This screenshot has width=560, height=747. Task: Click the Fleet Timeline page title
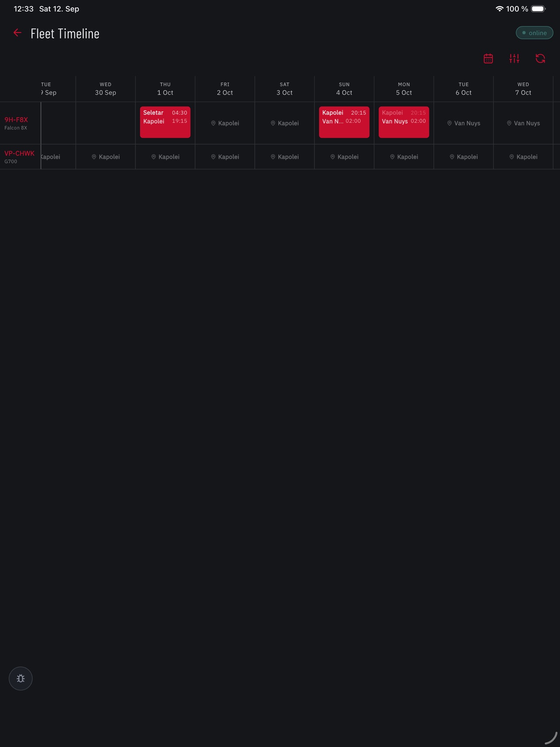65,33
